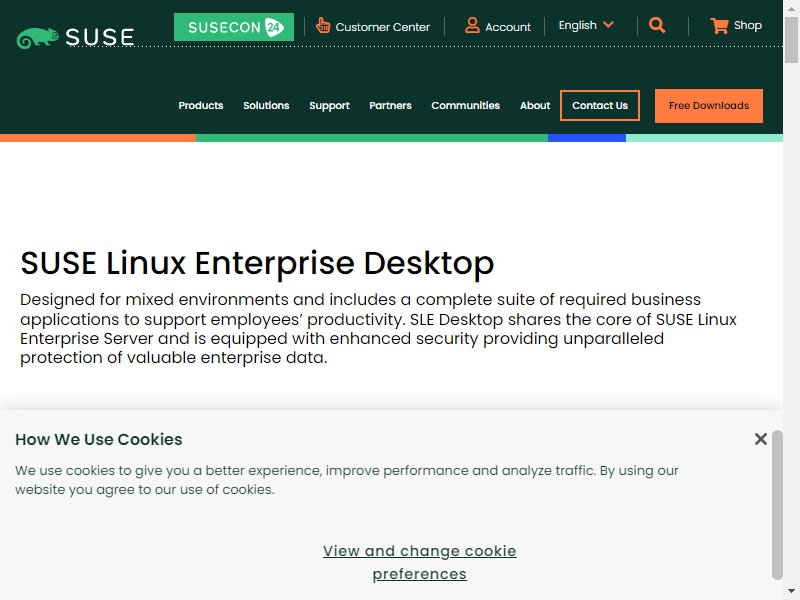Open the Customer Center link
The image size is (800, 600).
tap(382, 27)
